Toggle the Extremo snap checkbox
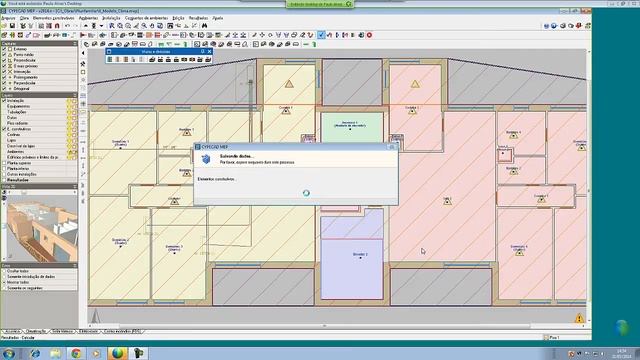640x360 pixels. [x=4, y=49]
